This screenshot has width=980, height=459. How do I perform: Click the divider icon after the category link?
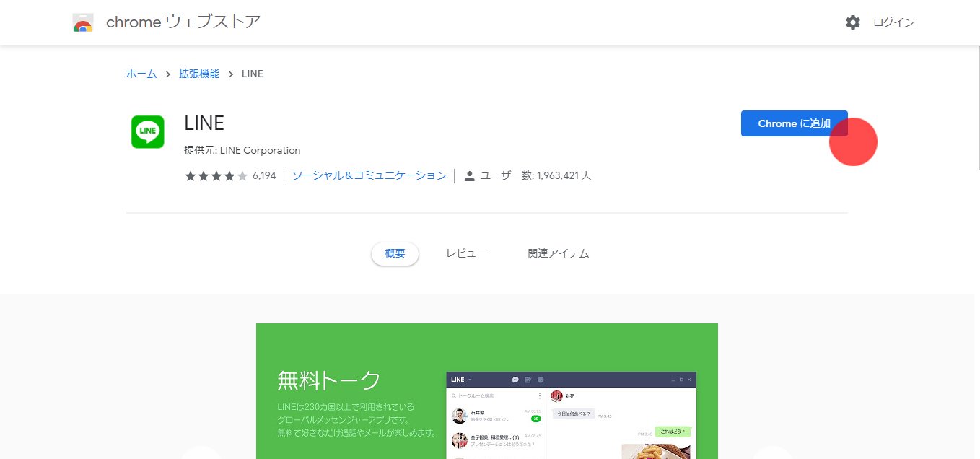click(x=455, y=175)
